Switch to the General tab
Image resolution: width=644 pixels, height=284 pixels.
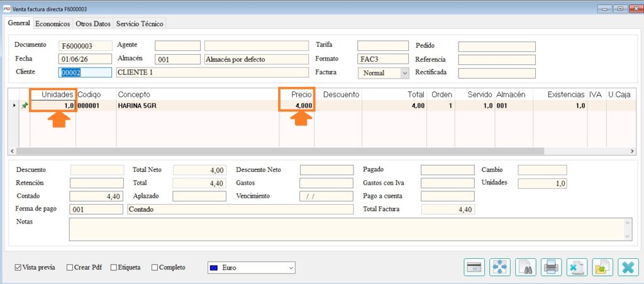pyautogui.click(x=19, y=23)
